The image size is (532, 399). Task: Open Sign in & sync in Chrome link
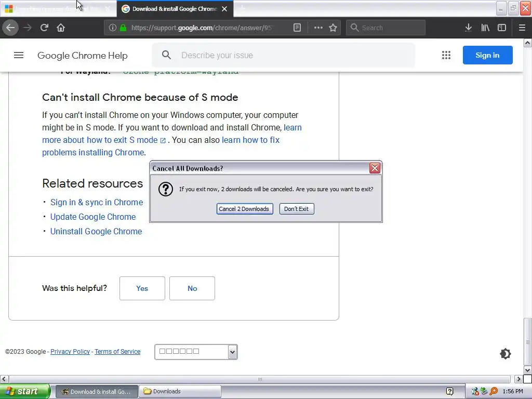97,202
